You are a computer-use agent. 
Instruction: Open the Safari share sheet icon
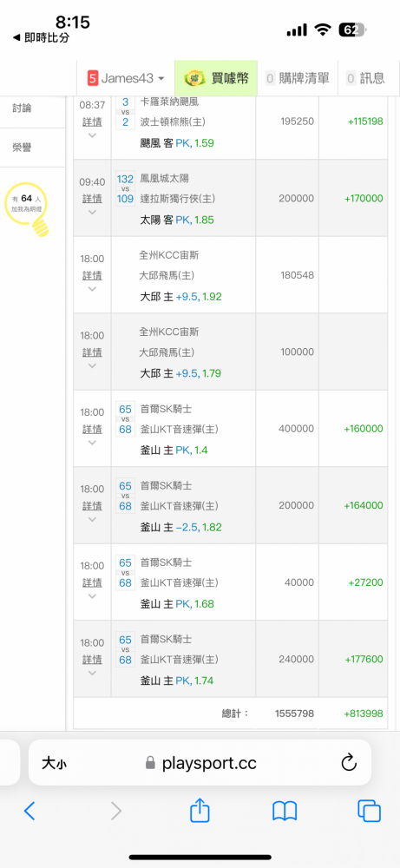pyautogui.click(x=200, y=810)
